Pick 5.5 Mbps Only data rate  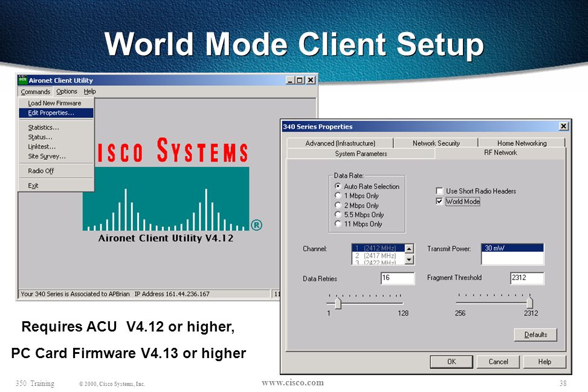click(338, 215)
